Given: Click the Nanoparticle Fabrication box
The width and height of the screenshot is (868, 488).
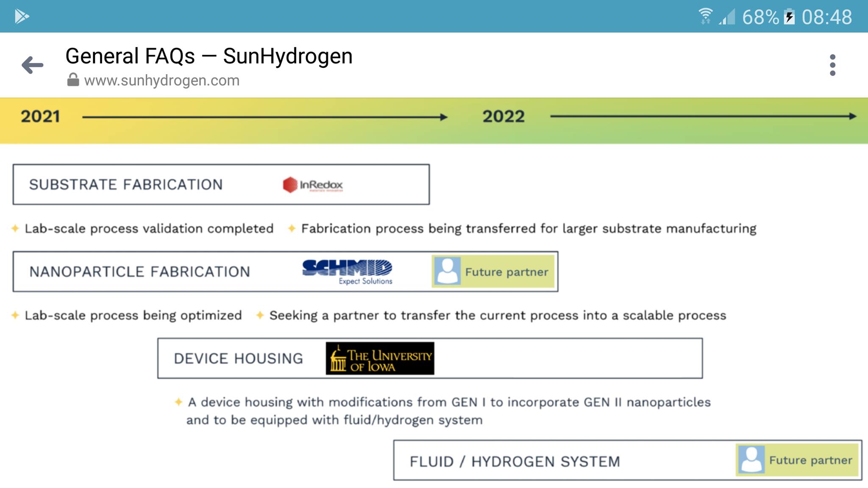Looking at the screenshot, I should pos(140,271).
